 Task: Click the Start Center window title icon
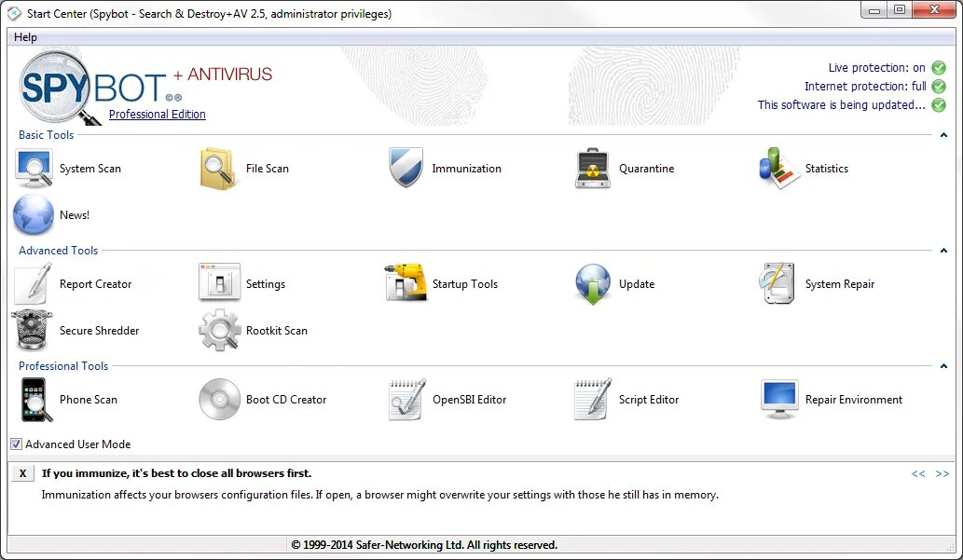[14, 13]
